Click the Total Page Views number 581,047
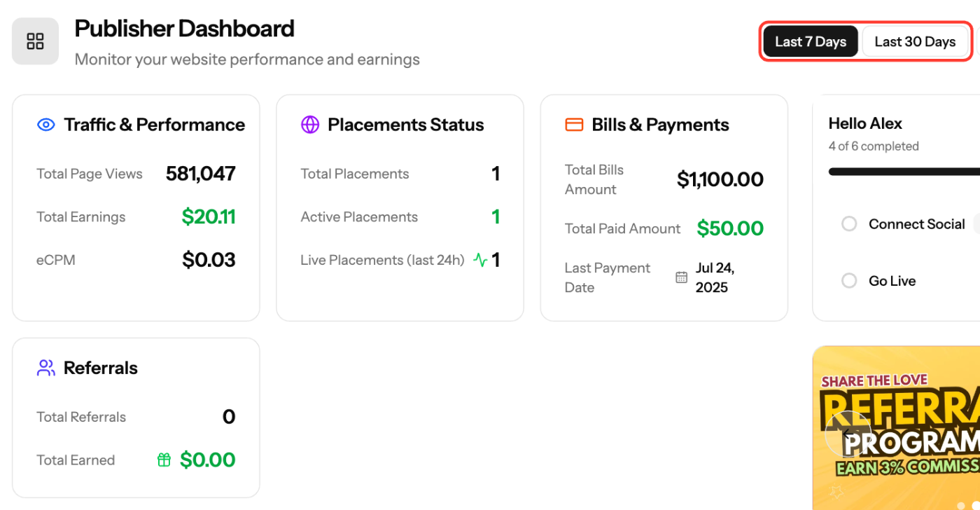The height and width of the screenshot is (510, 980). pyautogui.click(x=201, y=174)
